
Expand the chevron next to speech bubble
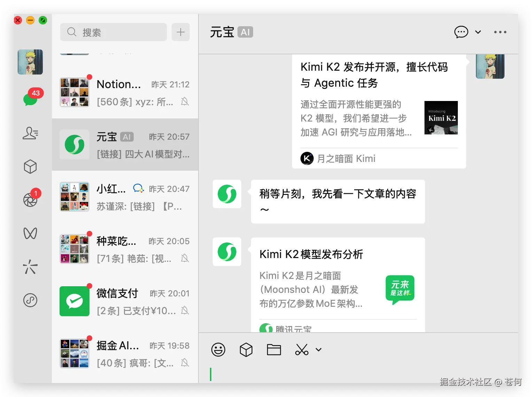[478, 32]
